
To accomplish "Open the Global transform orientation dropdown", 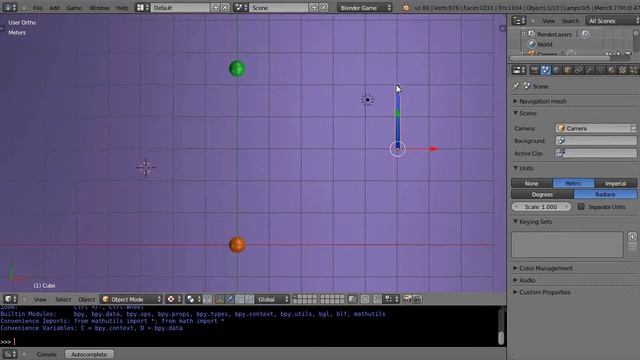I will [272, 299].
